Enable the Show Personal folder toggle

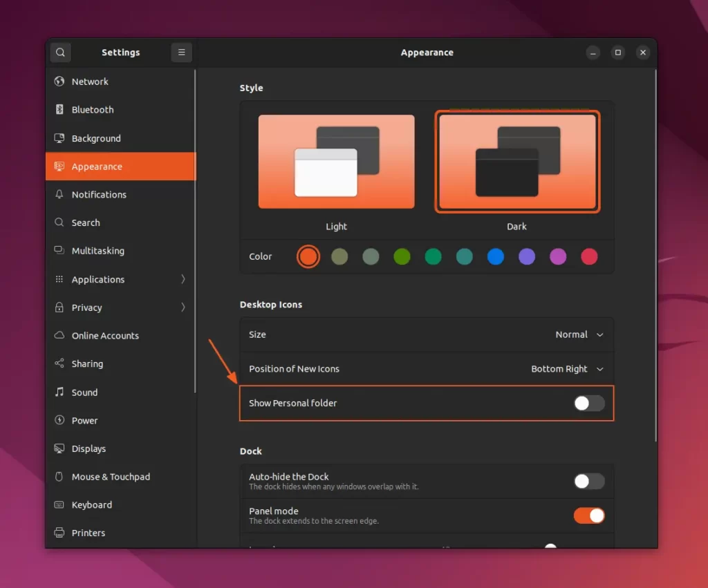(589, 404)
